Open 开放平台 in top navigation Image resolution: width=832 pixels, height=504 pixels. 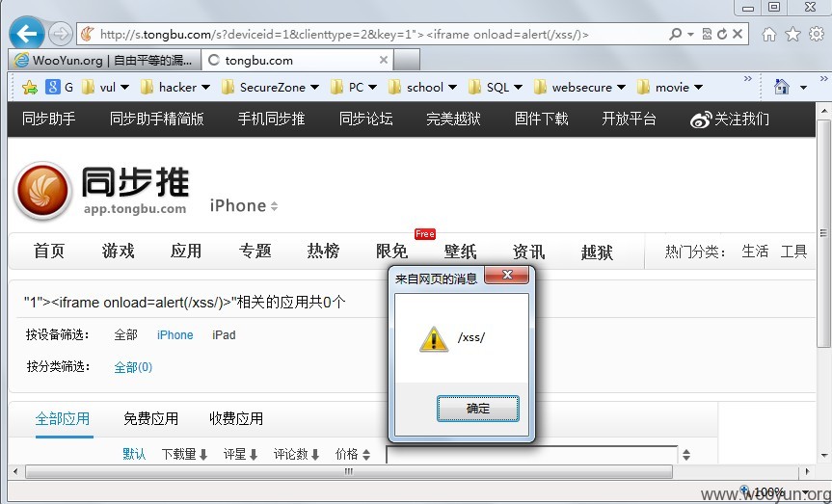pos(629,119)
